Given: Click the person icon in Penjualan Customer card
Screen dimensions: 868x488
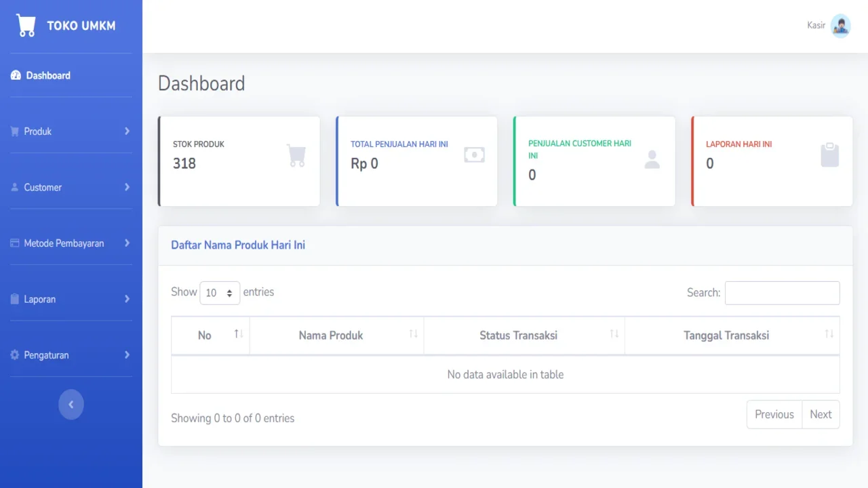Looking at the screenshot, I should pos(652,160).
